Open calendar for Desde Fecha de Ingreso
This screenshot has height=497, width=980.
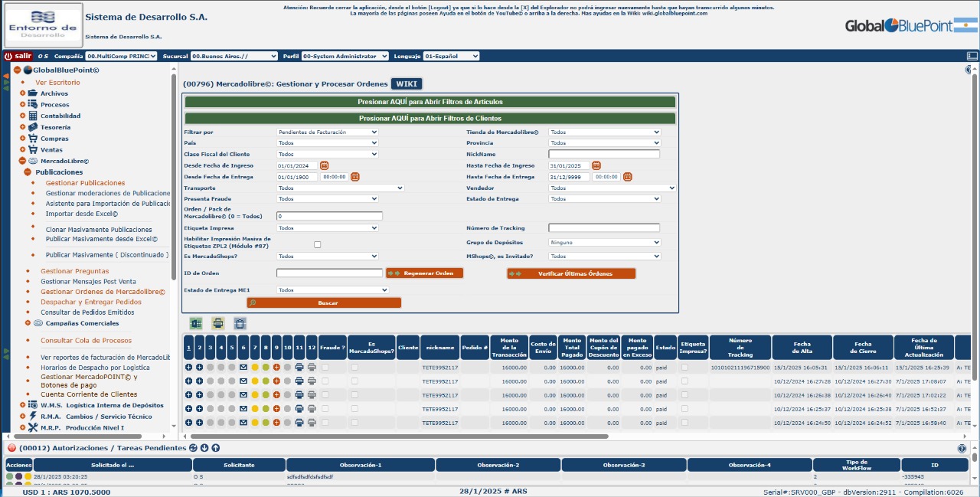(324, 165)
